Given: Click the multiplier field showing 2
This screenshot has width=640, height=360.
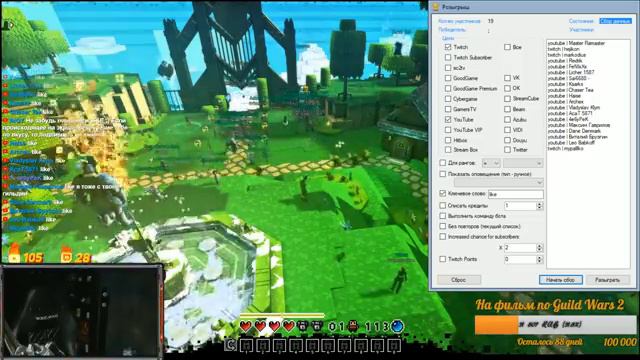Looking at the screenshot, I should [x=520, y=248].
